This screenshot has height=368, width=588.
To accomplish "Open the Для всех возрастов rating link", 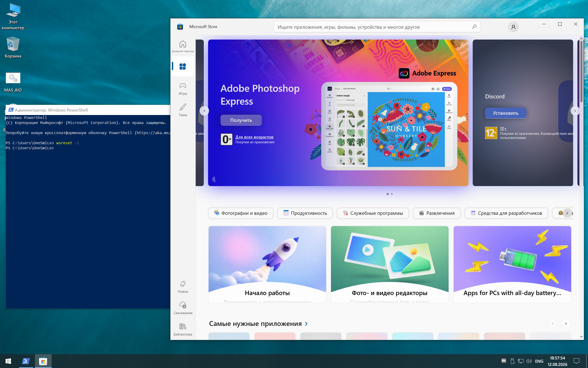I will [x=254, y=137].
